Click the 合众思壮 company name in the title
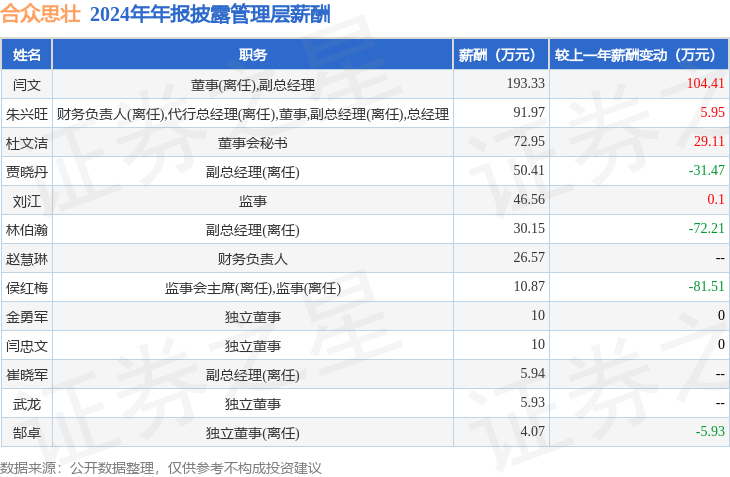 [41, 14]
